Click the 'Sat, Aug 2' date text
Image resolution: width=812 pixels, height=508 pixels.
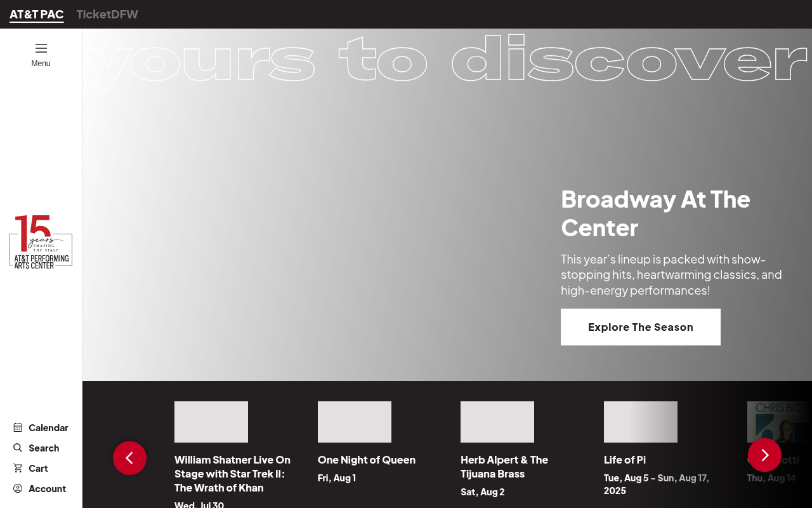pyautogui.click(x=483, y=491)
